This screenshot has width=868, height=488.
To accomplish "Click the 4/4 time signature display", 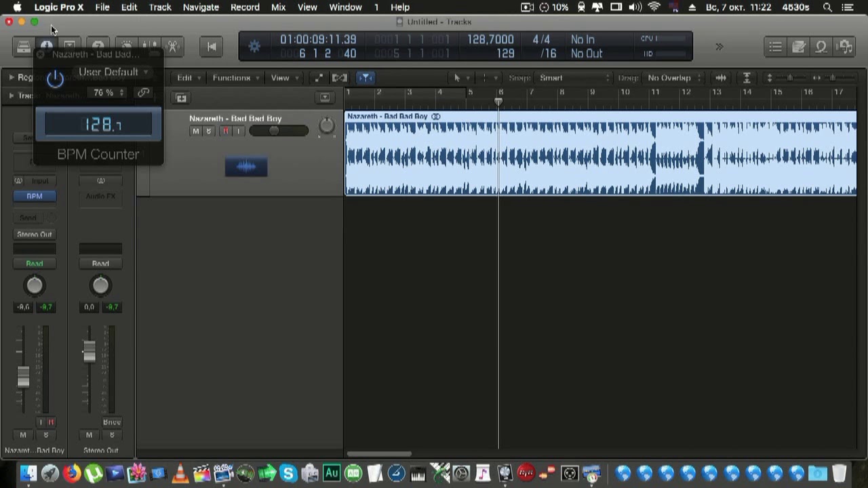I will point(541,40).
